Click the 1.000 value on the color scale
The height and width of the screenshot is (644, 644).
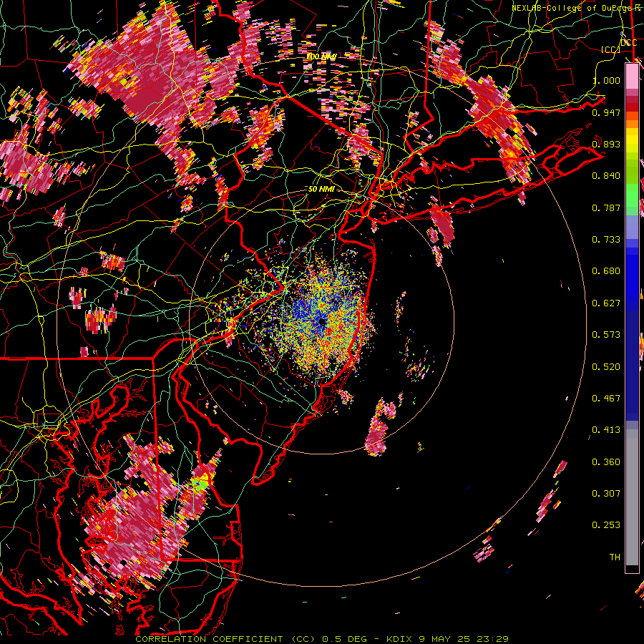point(606,80)
